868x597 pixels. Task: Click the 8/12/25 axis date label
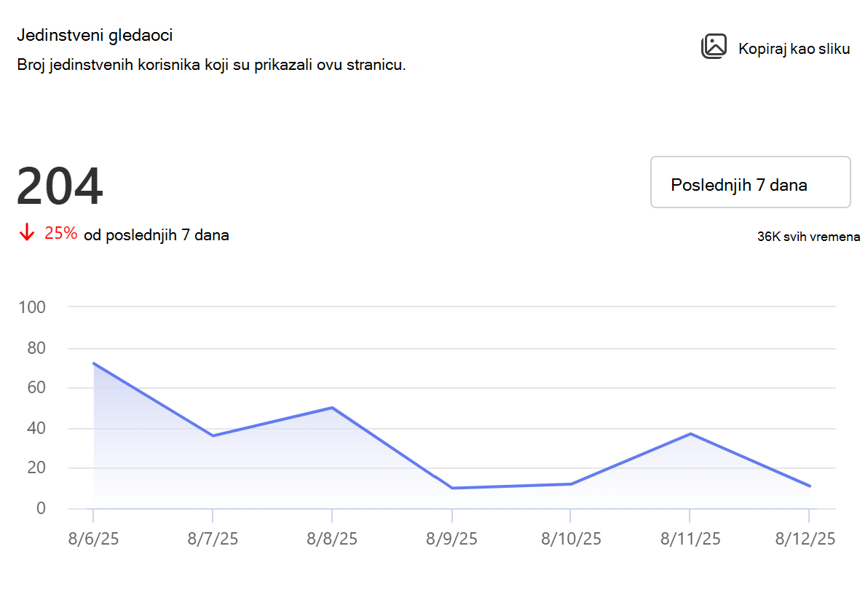click(x=805, y=539)
